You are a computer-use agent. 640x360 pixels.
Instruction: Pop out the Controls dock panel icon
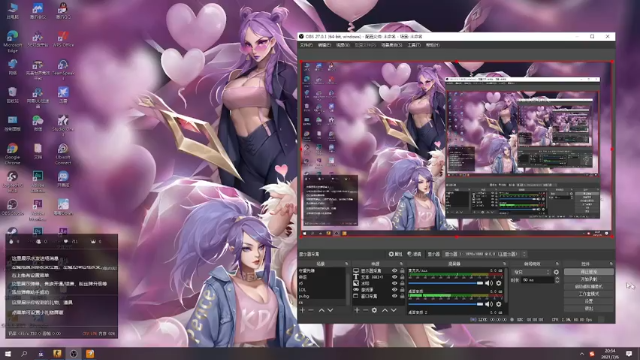click(611, 264)
